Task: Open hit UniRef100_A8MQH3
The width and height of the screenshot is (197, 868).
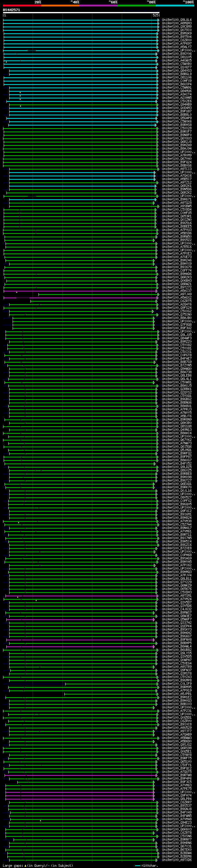Action: point(176,23)
